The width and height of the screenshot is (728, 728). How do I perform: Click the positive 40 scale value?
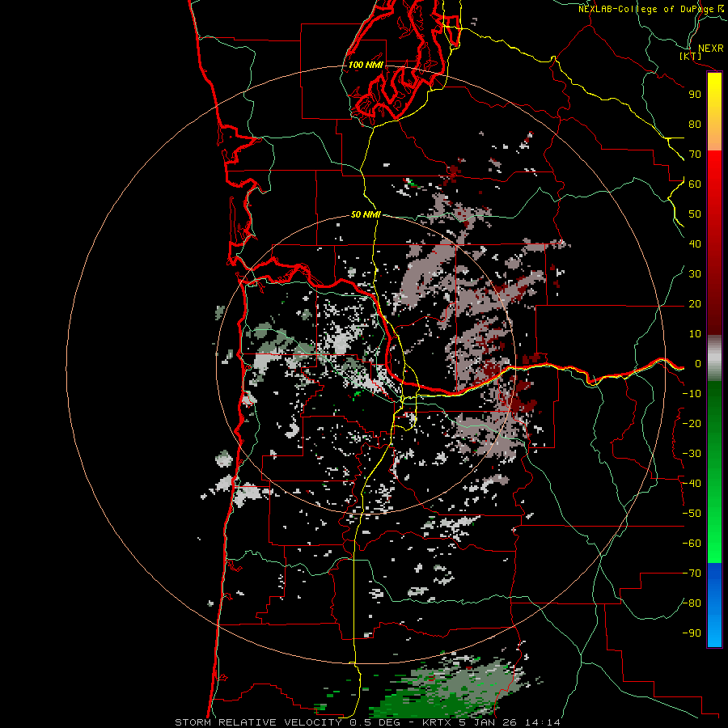click(695, 243)
